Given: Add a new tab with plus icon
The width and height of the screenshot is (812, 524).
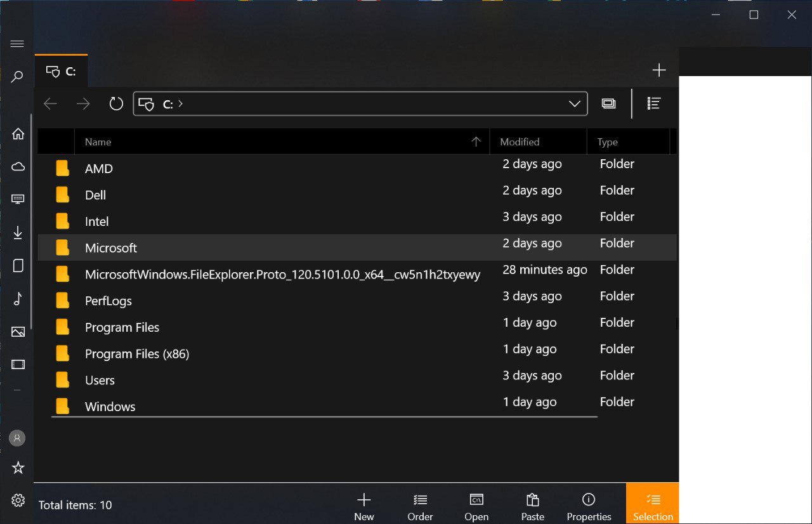Looking at the screenshot, I should point(659,70).
